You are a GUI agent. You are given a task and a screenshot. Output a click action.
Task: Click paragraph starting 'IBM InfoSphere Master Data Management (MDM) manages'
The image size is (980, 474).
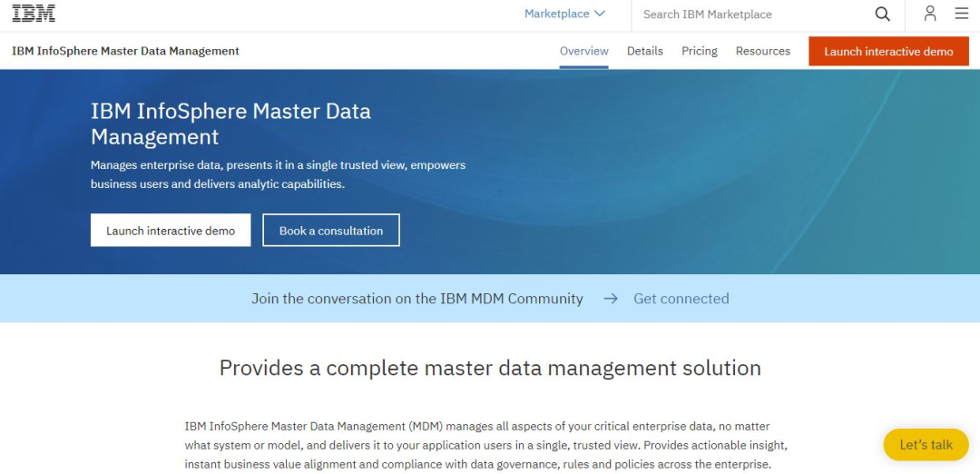click(x=486, y=445)
